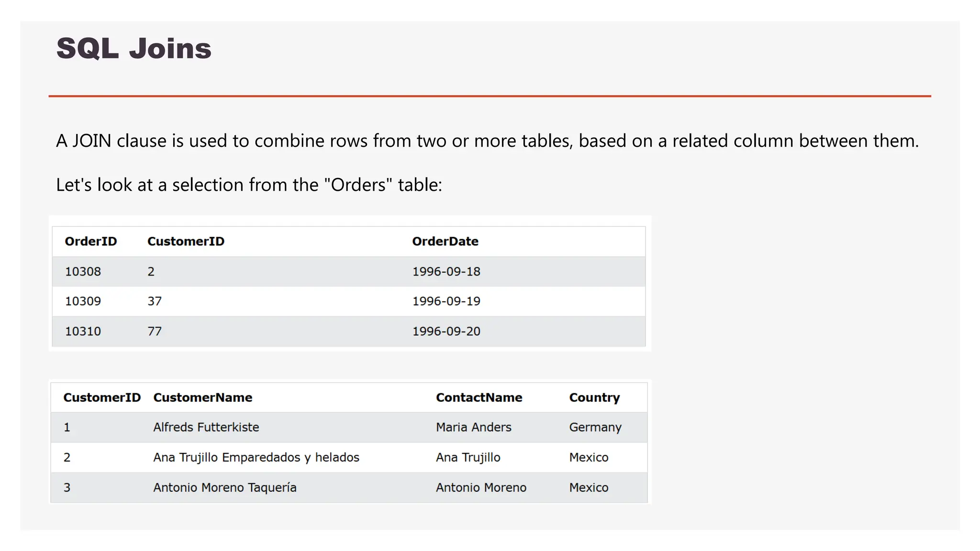Screen dimensions: 980x551
Task: Select the ContactName column header
Action: pos(479,397)
